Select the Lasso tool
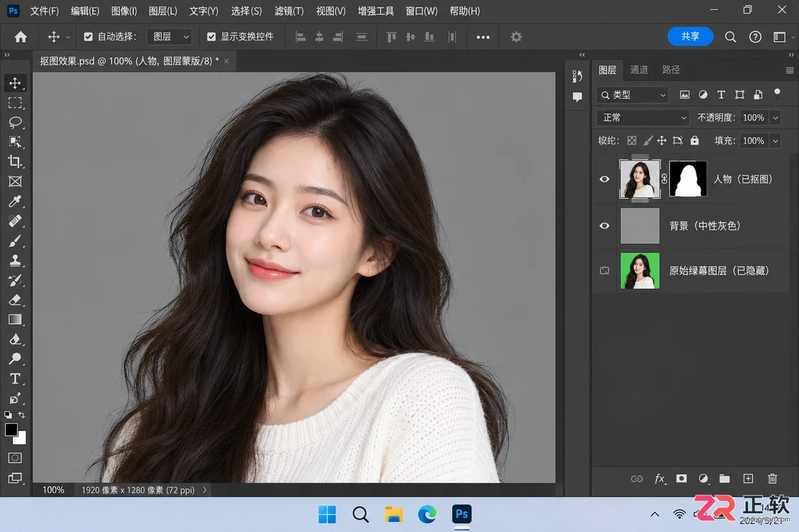The height and width of the screenshot is (532, 799). pyautogui.click(x=15, y=122)
